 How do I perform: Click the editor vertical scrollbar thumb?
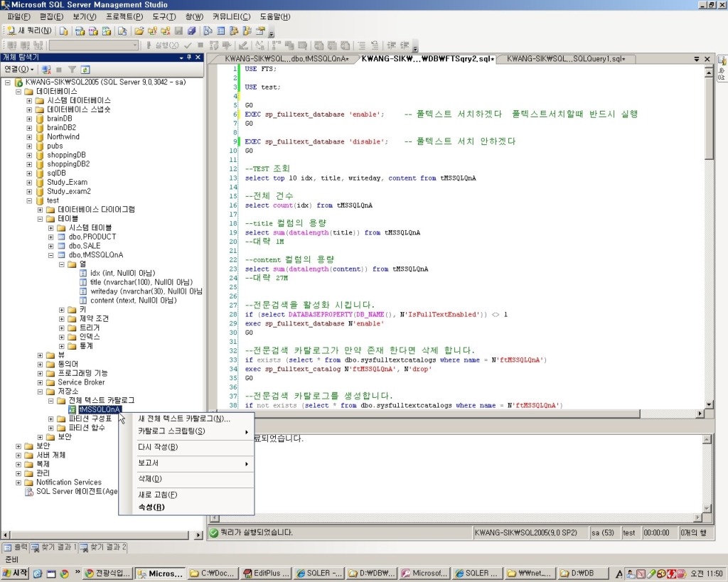(709, 119)
